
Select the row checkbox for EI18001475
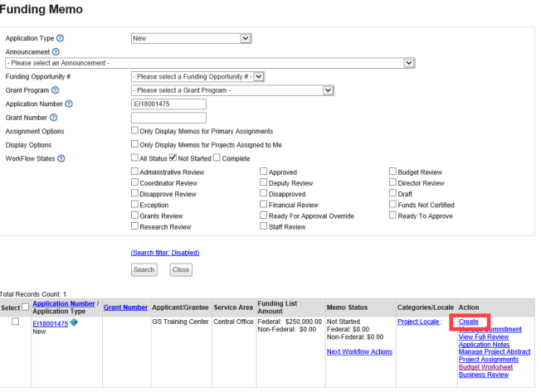point(15,322)
